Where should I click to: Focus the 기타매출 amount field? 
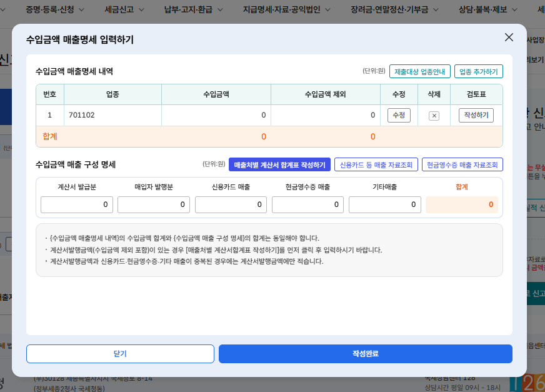[385, 204]
